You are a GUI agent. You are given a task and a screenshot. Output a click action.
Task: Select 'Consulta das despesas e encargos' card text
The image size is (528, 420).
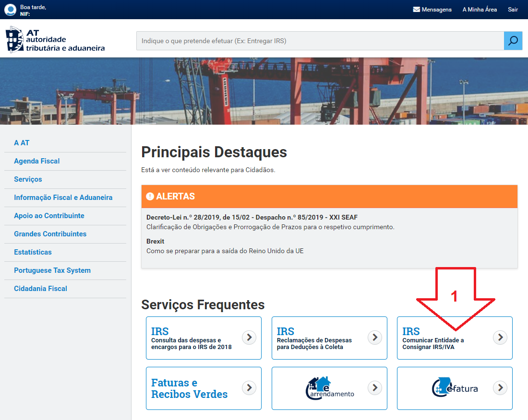[x=191, y=343]
